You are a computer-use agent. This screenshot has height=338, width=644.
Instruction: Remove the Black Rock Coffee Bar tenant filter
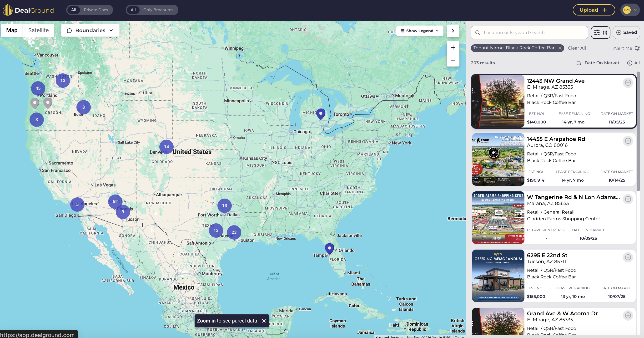point(560,48)
